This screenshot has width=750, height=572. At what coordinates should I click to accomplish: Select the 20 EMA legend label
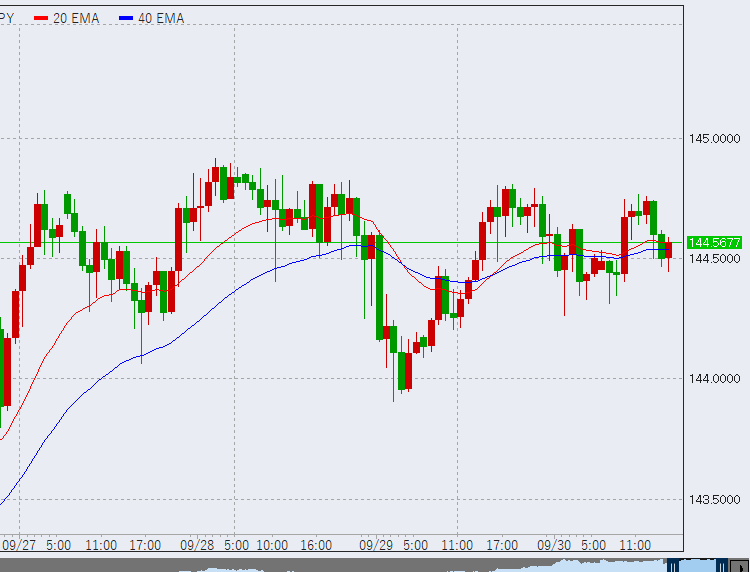(76, 18)
